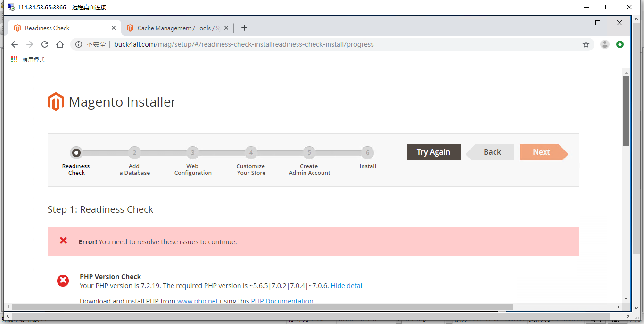
Task: Click the Next button
Action: click(x=544, y=152)
